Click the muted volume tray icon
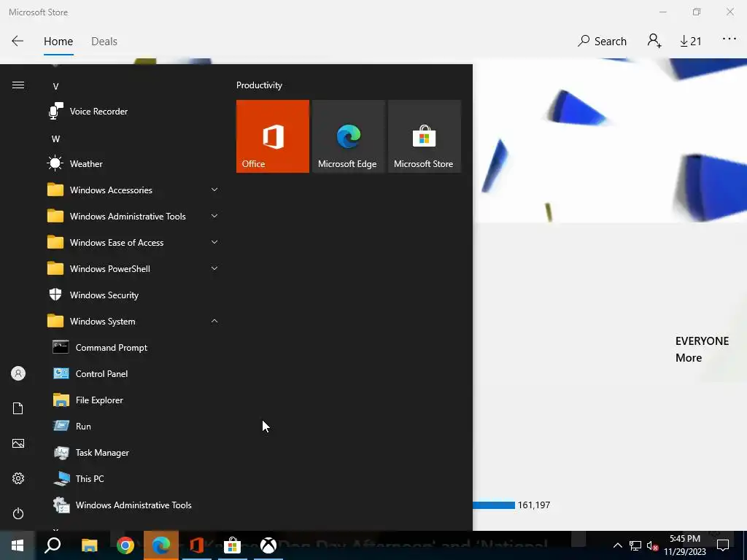The height and width of the screenshot is (560, 747). [x=652, y=545]
